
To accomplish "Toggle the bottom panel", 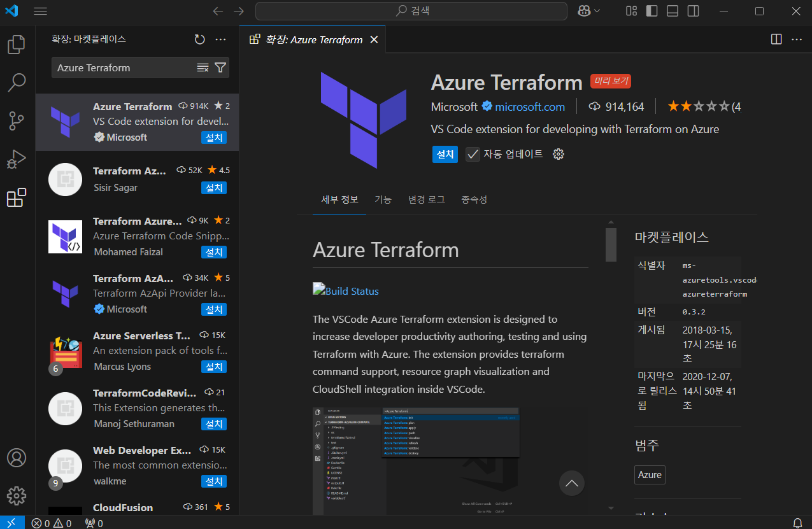I will pos(673,11).
